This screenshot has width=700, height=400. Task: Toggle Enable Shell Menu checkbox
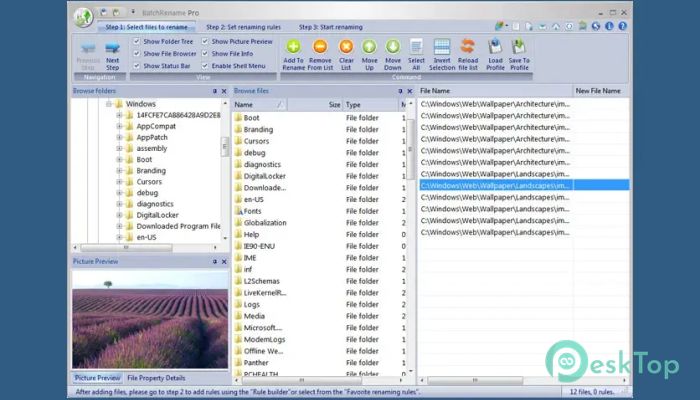pos(205,66)
